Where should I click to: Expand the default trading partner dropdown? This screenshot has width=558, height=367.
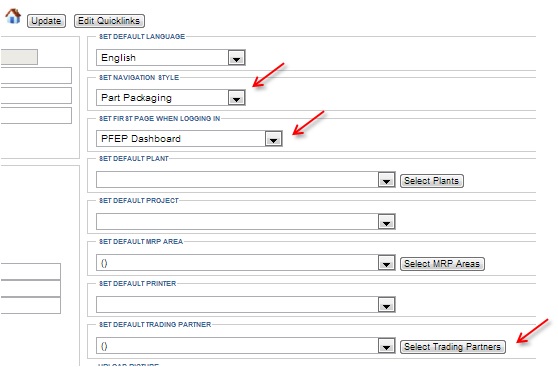click(386, 346)
